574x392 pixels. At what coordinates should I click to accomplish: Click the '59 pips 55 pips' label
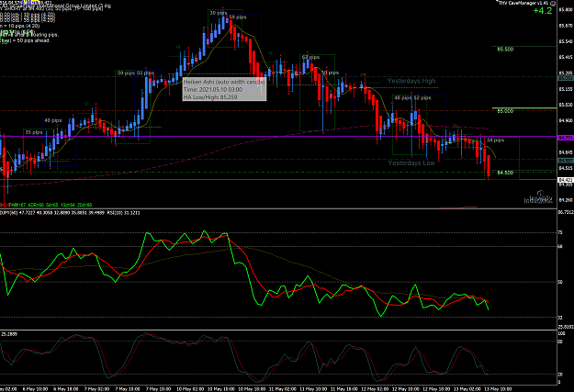click(135, 73)
